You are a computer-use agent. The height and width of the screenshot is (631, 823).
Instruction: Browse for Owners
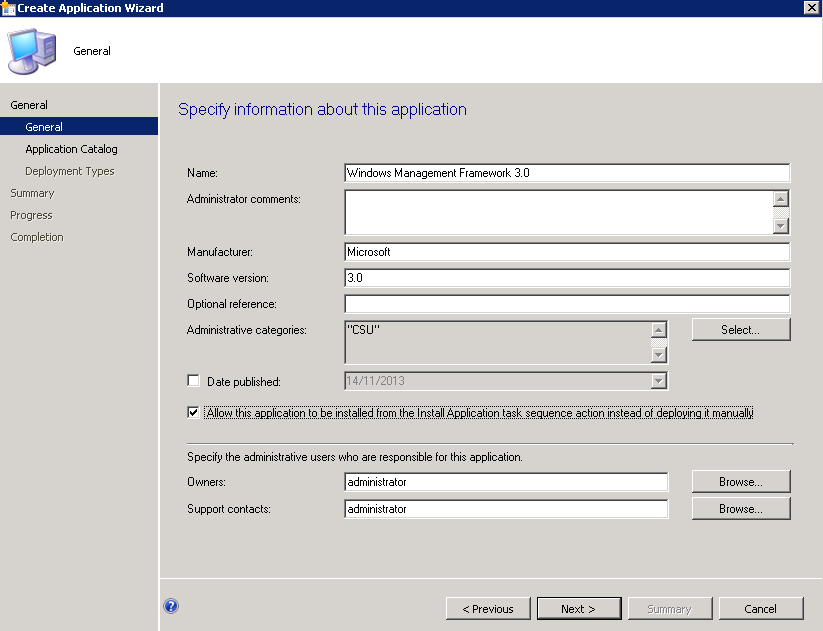tap(741, 482)
